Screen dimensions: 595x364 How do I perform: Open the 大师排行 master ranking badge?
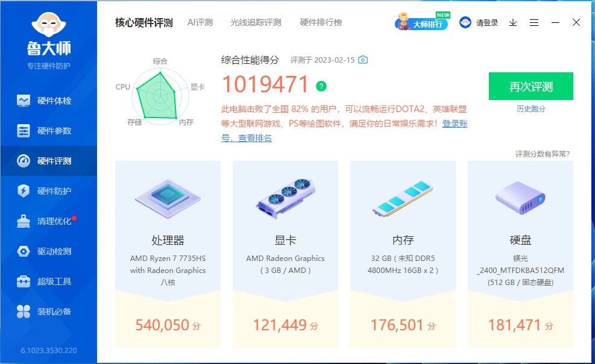pyautogui.click(x=426, y=22)
